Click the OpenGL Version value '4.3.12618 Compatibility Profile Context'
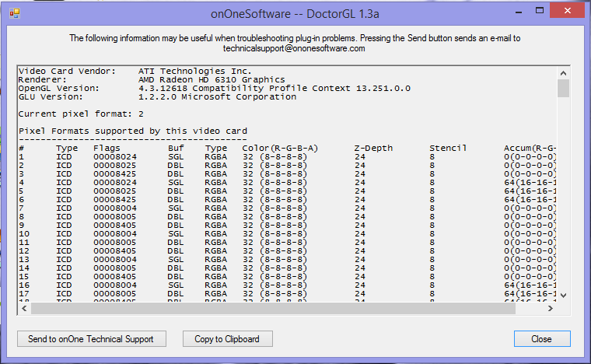Image resolution: width=591 pixels, height=364 pixels. coord(244,89)
